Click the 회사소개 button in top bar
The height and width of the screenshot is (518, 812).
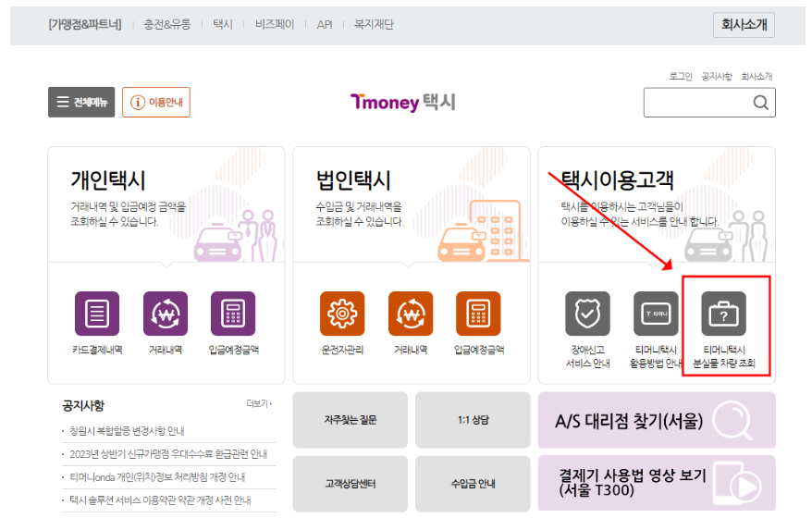pos(744,25)
